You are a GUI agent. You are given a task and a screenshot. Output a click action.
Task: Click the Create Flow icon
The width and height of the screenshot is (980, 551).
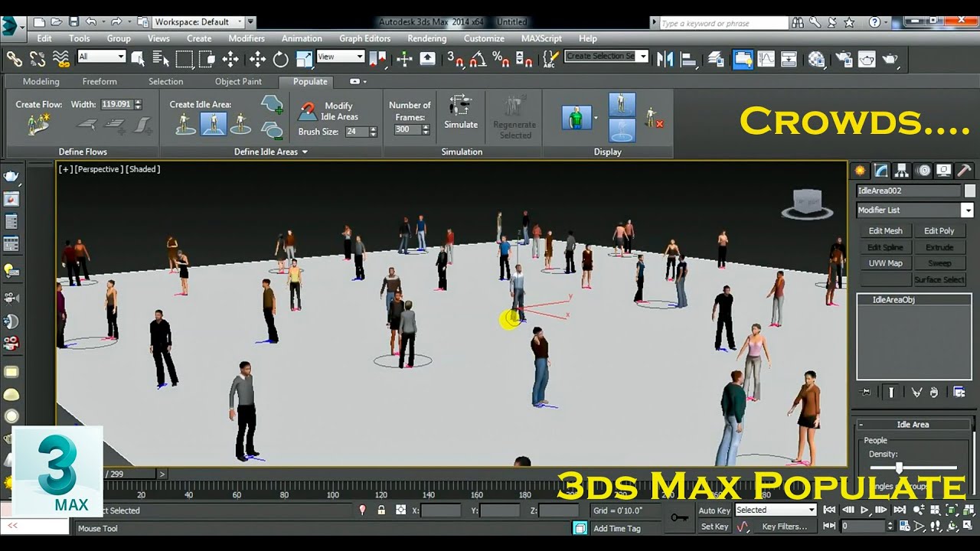tap(37, 125)
